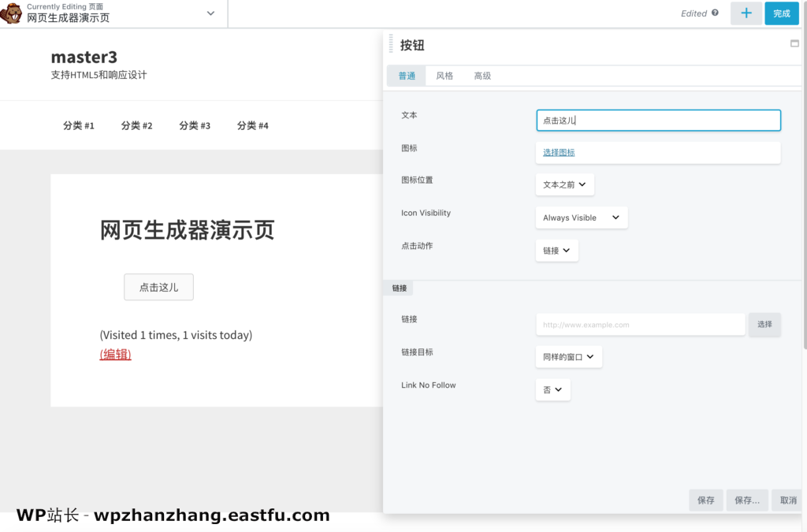Switch to the 风格 tab
807x532 pixels.
click(x=444, y=76)
